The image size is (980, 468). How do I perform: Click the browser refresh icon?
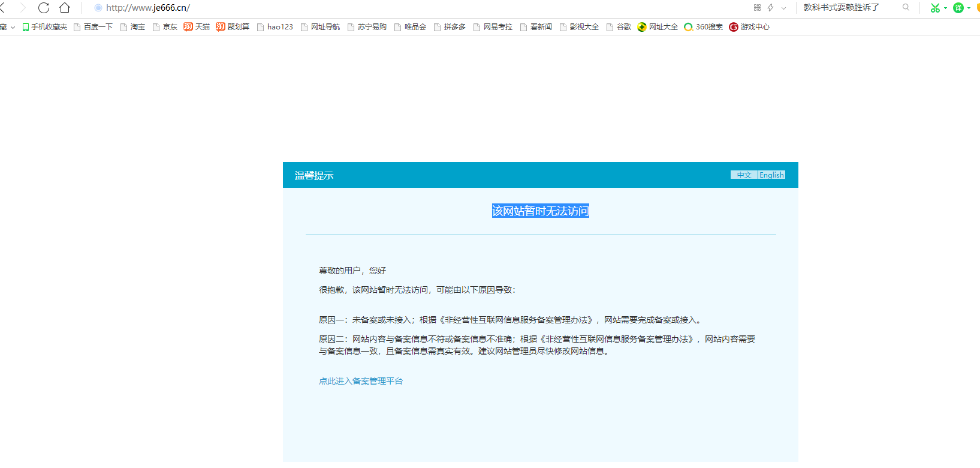pos(44,8)
